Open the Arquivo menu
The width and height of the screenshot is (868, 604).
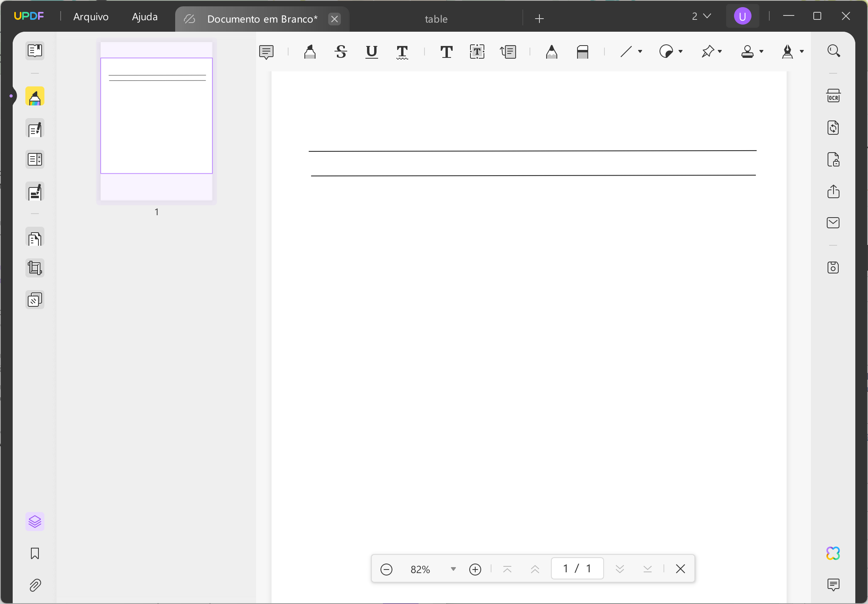(x=91, y=16)
